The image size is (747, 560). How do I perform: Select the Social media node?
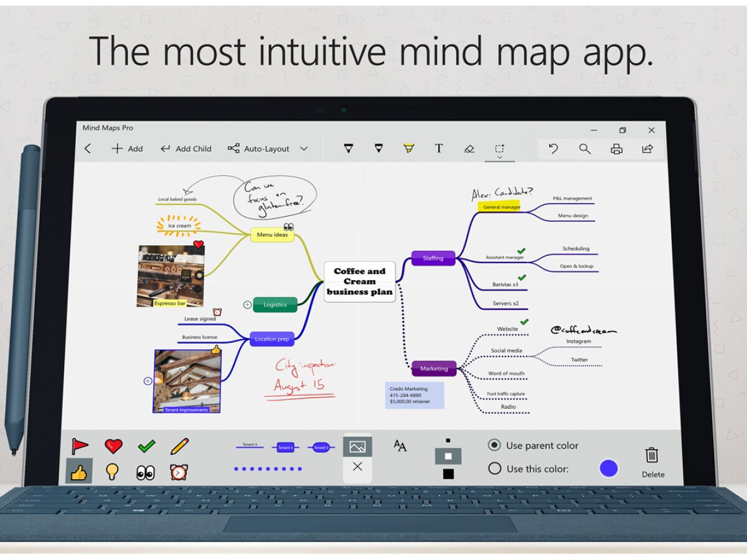point(506,351)
